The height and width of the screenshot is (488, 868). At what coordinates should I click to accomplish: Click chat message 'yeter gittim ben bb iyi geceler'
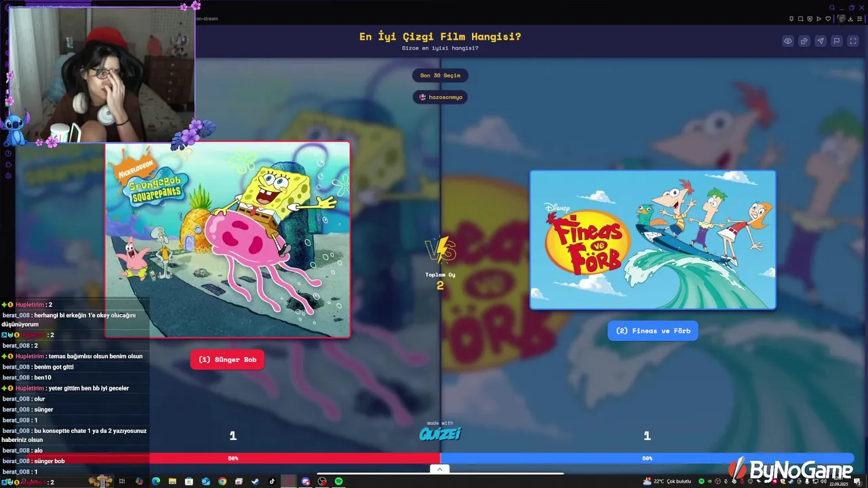coord(88,388)
